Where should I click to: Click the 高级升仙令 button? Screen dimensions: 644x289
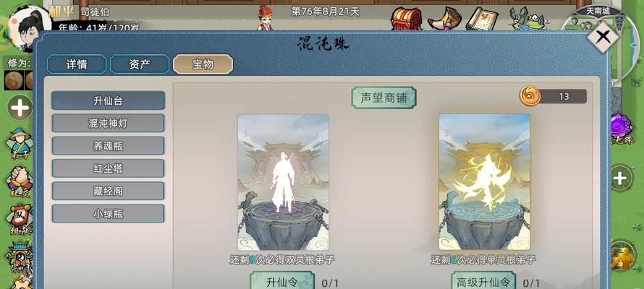tap(483, 282)
